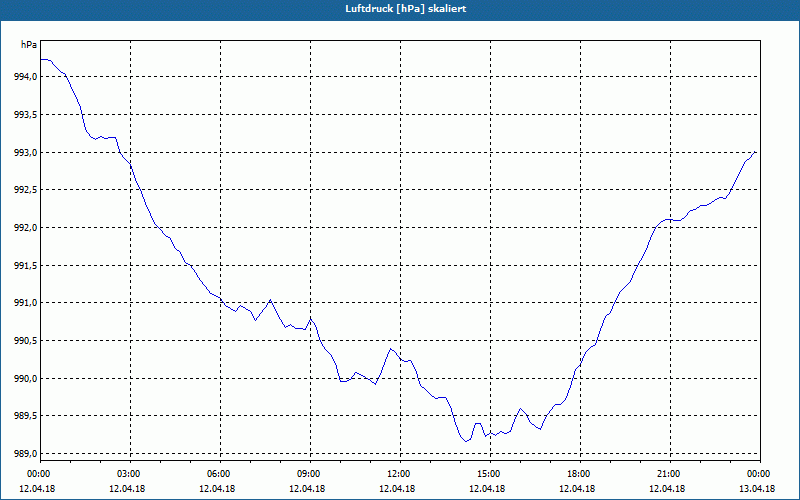Screen dimensions: 800x500
Task: Select the 12.04.18 date under 09:00
Action: point(307,489)
